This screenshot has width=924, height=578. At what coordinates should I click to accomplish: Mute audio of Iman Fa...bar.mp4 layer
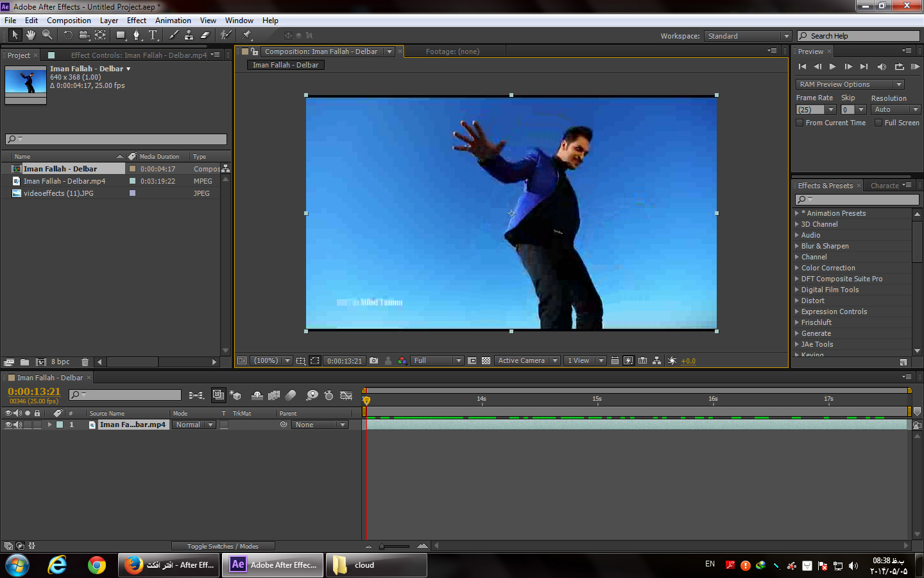[x=18, y=425]
